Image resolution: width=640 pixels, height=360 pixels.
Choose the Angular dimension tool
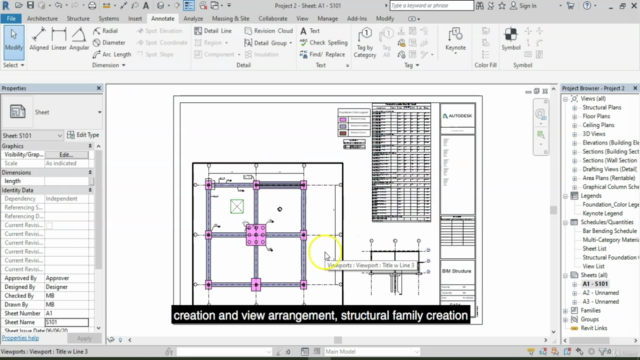pos(79,39)
